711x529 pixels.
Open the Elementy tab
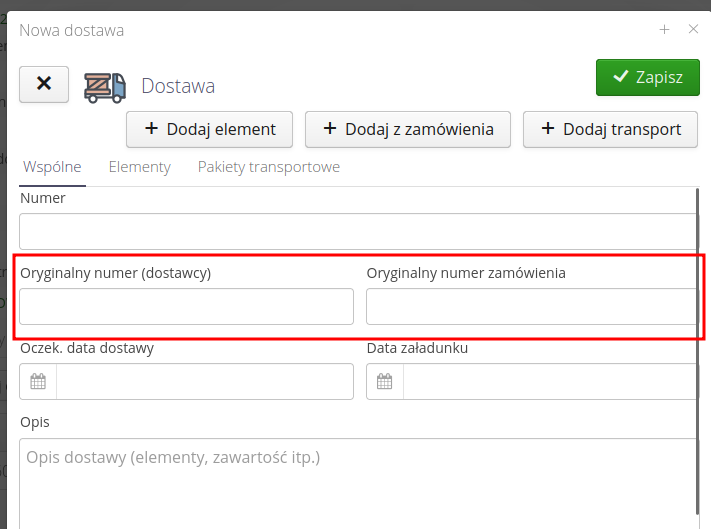139,167
